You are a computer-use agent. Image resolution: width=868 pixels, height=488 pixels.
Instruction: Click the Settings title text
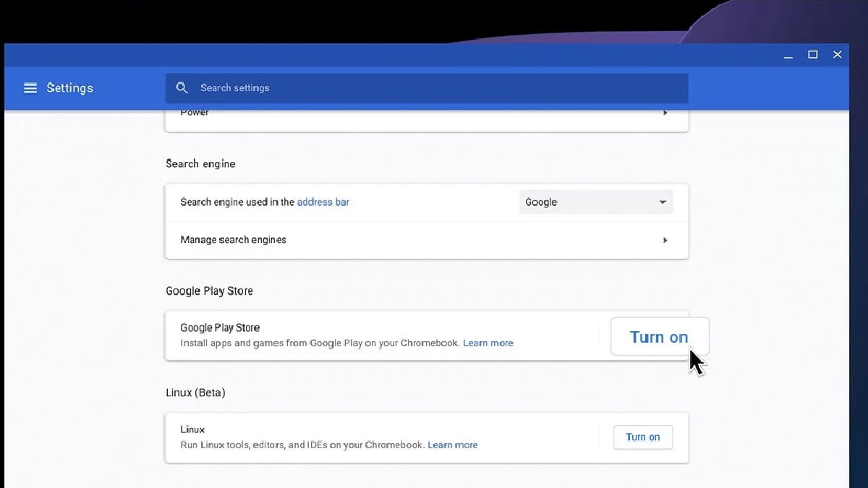point(70,88)
